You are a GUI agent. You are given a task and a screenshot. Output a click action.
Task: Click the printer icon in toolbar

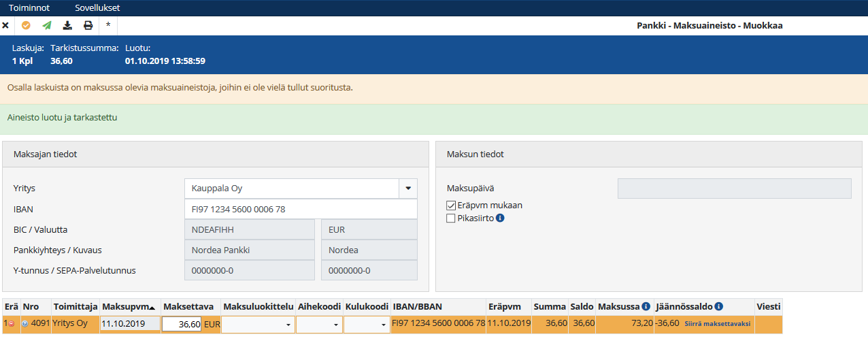click(88, 26)
